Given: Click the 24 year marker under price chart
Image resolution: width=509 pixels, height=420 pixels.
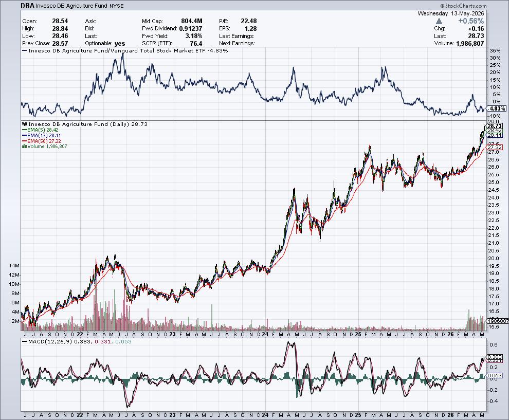Looking at the screenshot, I should (265, 334).
